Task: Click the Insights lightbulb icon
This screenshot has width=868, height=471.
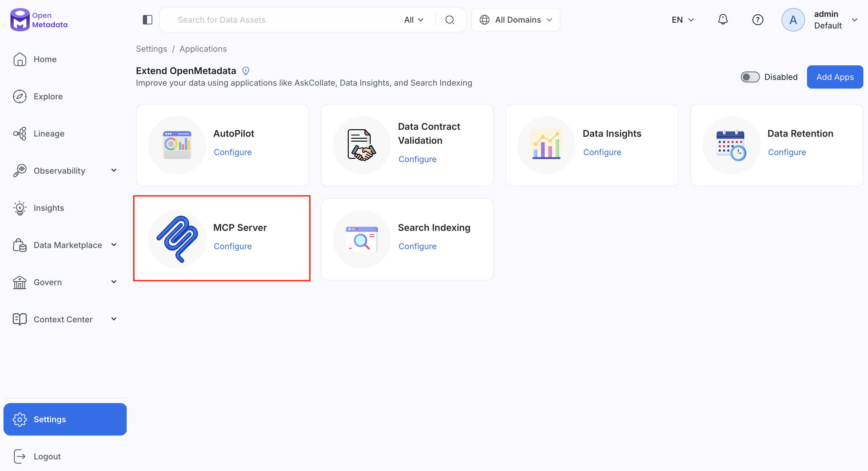Action: [x=20, y=208]
